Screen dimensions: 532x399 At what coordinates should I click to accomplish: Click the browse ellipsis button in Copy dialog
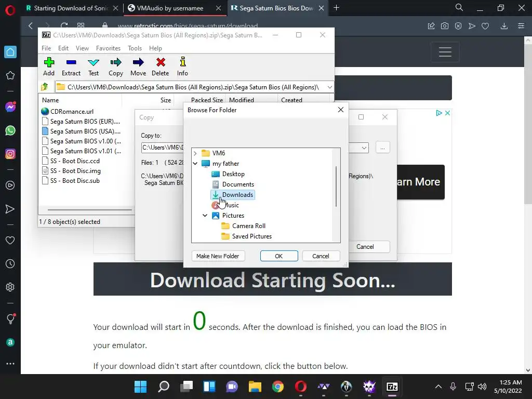(x=383, y=148)
